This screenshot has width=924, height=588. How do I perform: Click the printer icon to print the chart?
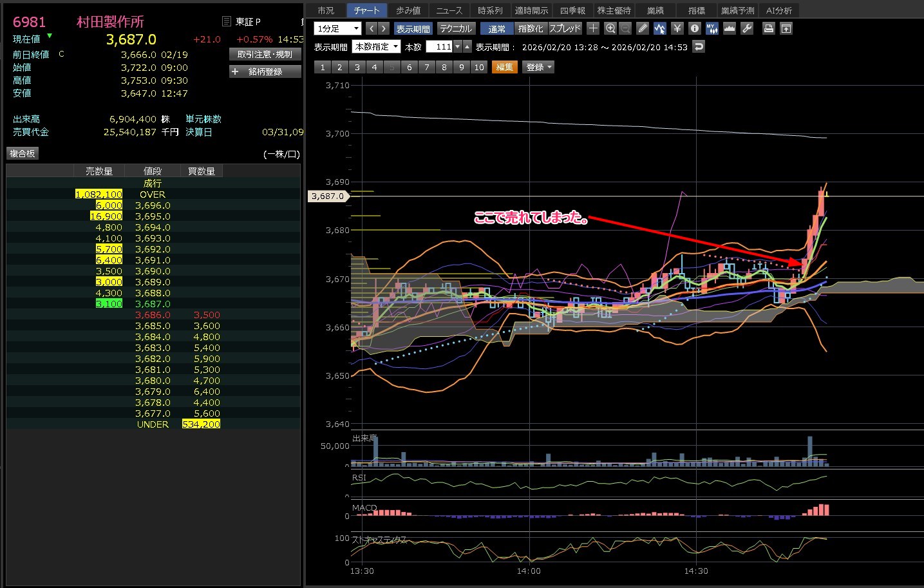[x=768, y=28]
